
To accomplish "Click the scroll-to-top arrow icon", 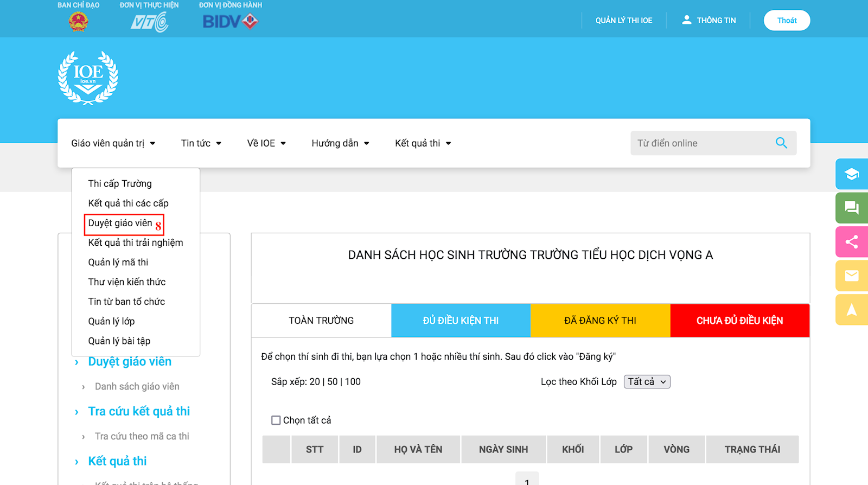I will pyautogui.click(x=851, y=310).
